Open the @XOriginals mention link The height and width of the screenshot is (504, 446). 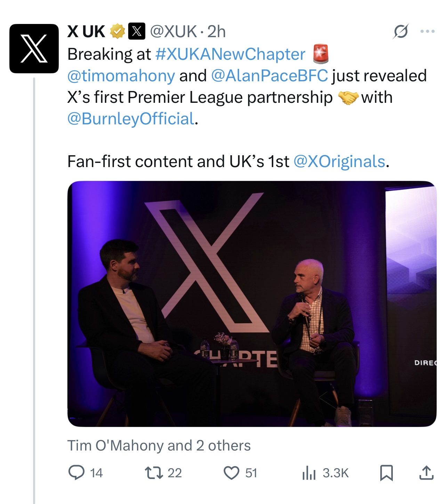pyautogui.click(x=339, y=162)
